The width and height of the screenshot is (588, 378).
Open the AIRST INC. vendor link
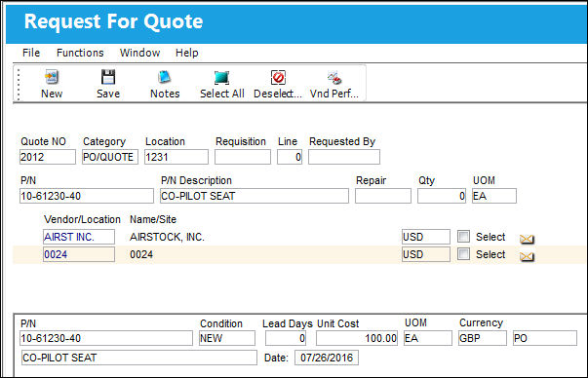coord(79,237)
